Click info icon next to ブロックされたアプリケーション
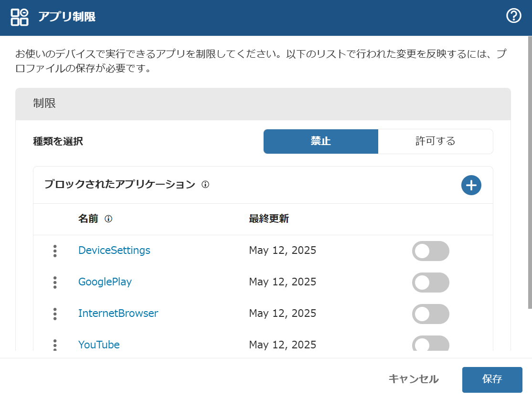Screen dimensions: 532x398 [x=205, y=184]
